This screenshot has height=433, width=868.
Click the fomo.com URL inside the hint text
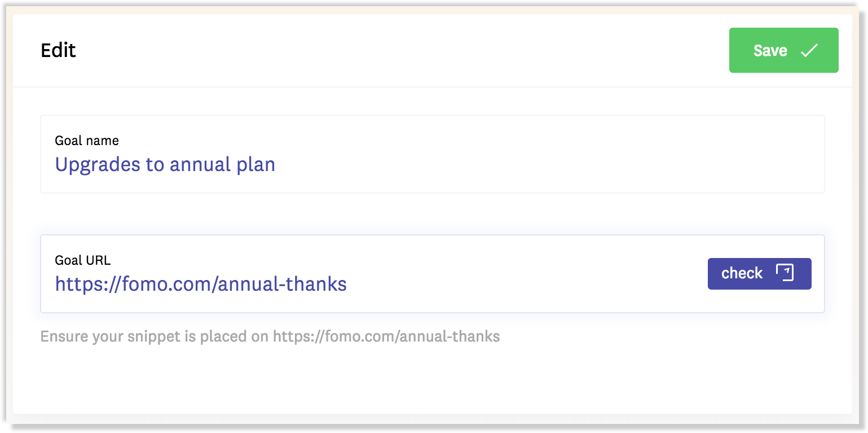pos(386,337)
